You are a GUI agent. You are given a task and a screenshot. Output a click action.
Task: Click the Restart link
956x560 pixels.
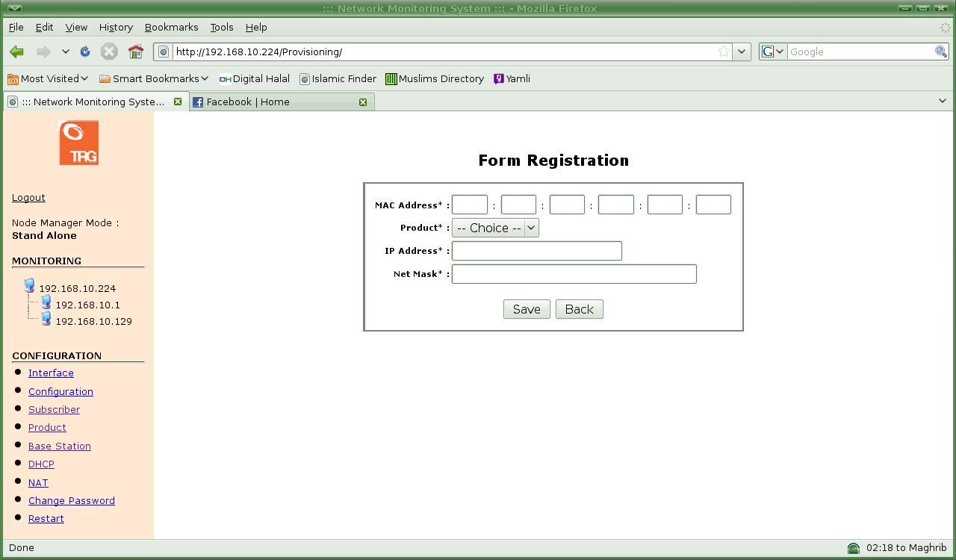(x=46, y=518)
